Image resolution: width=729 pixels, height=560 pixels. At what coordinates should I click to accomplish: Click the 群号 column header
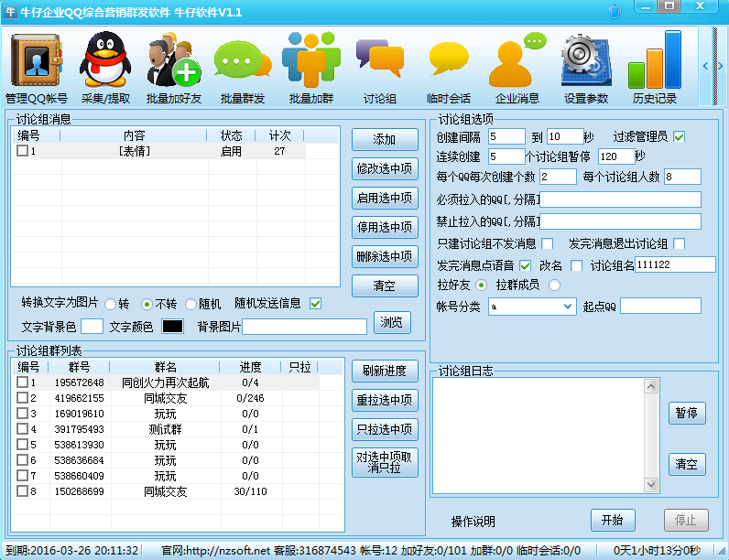click(x=79, y=367)
